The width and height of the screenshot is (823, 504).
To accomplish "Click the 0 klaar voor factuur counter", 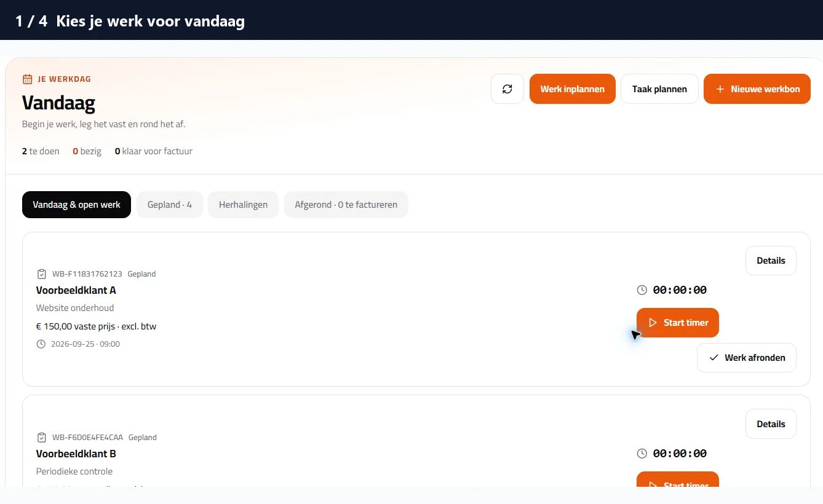I will tap(154, 151).
